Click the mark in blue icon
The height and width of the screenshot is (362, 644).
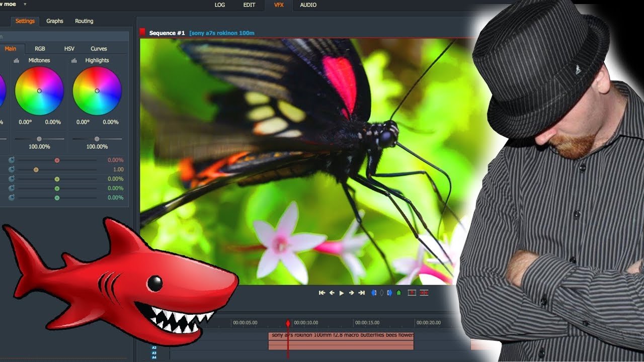point(373,293)
